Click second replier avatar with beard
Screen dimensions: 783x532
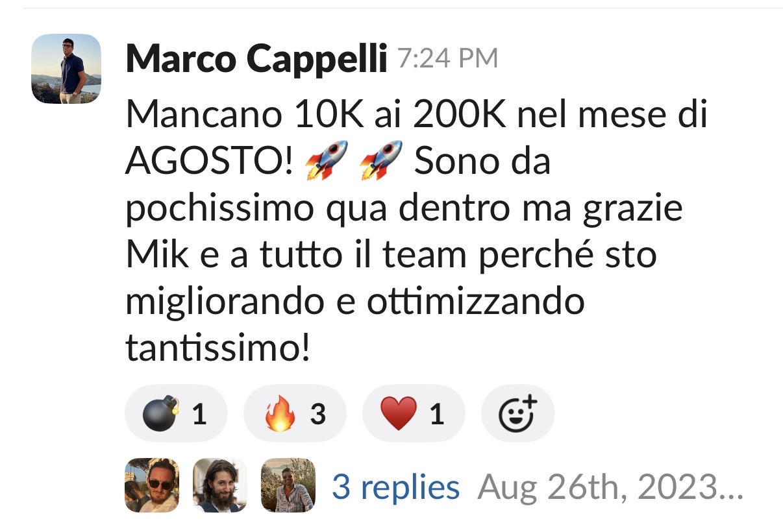[219, 485]
